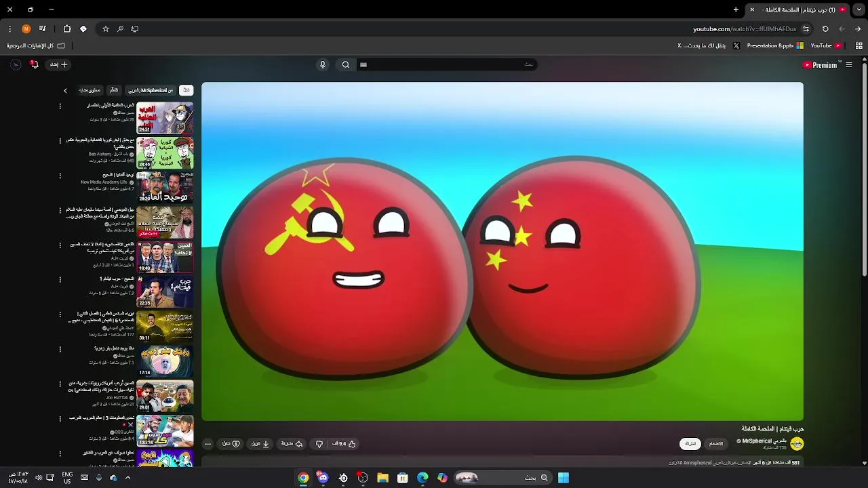Open options menu for Joe HaTTab video

coord(60,384)
